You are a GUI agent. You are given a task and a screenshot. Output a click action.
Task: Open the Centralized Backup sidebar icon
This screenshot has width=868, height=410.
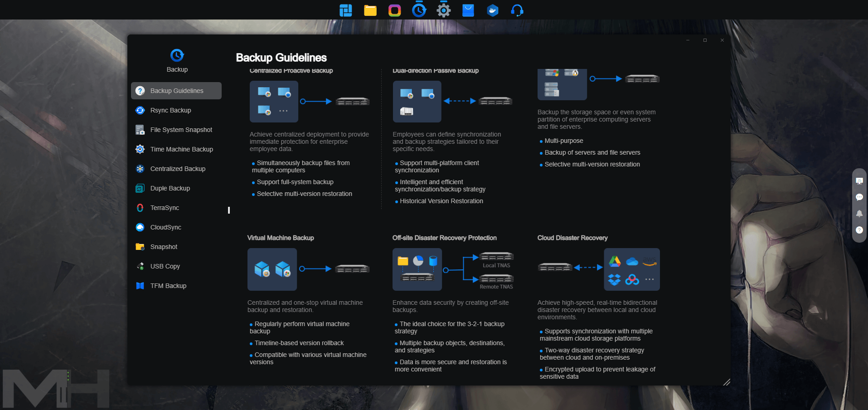pyautogui.click(x=140, y=169)
